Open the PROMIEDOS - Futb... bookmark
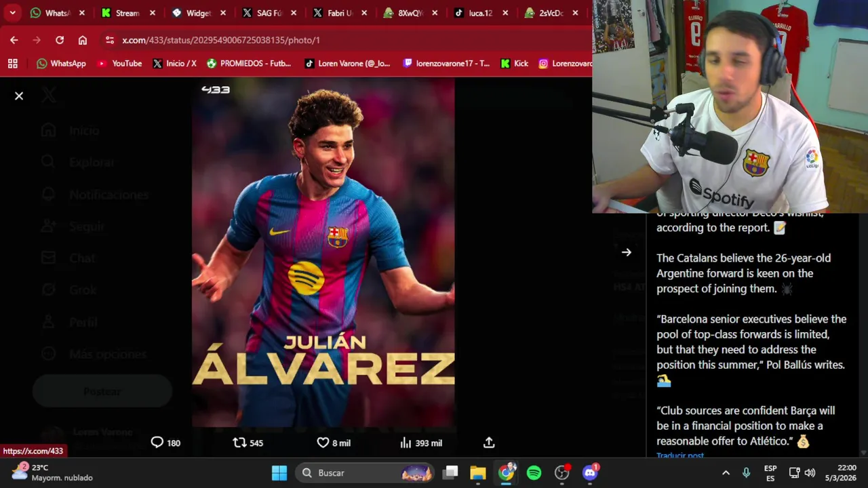This screenshot has height=488, width=868. 249,63
